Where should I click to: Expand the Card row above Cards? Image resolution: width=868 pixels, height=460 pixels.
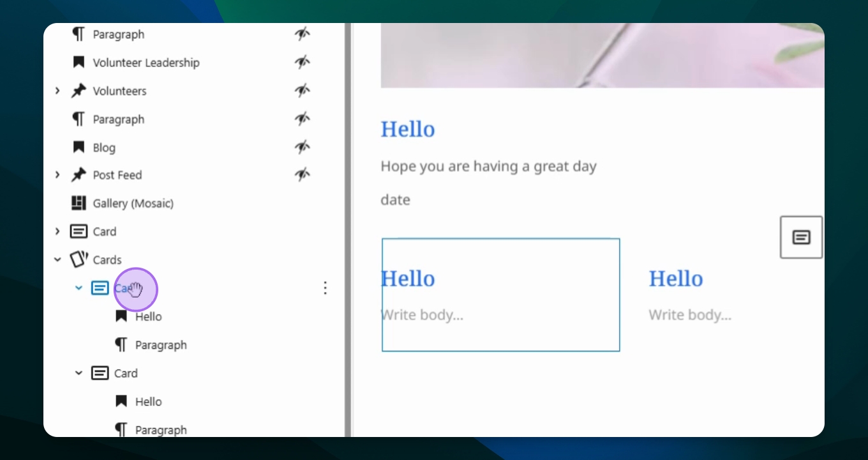[57, 231]
